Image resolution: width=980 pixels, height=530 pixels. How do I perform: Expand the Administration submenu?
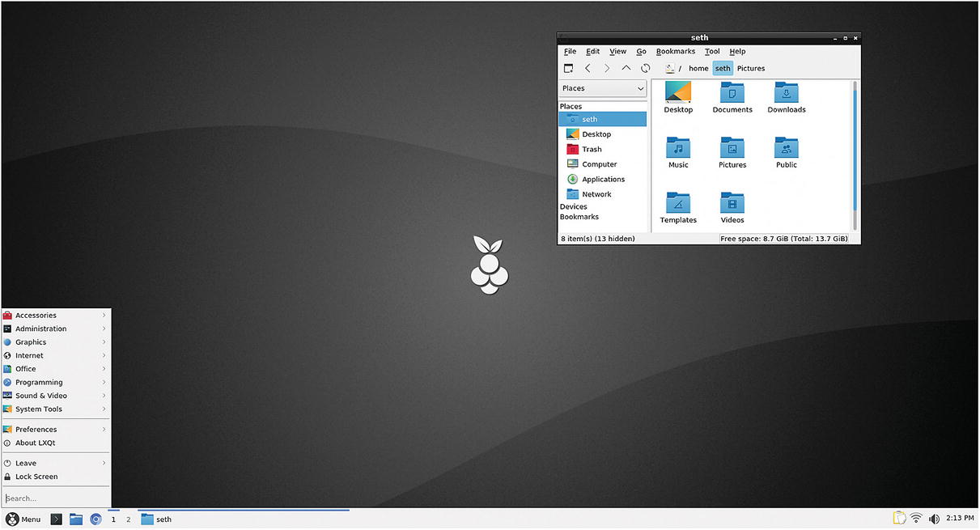pyautogui.click(x=55, y=329)
